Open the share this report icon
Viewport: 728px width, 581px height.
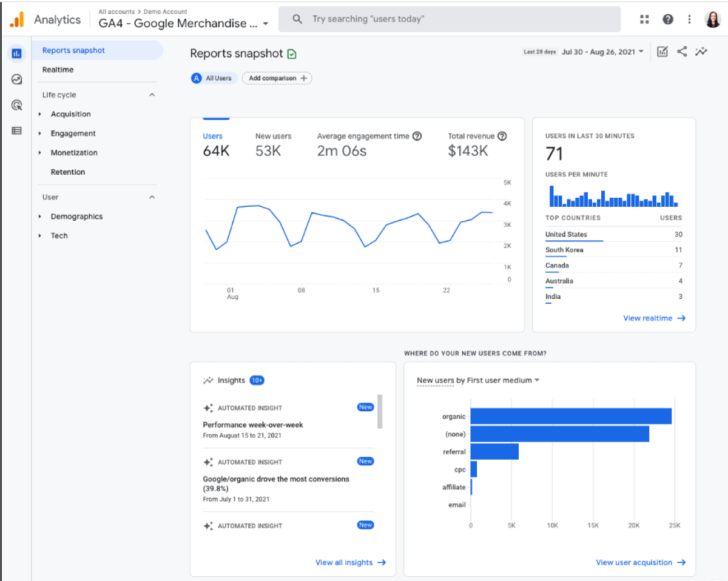[682, 52]
